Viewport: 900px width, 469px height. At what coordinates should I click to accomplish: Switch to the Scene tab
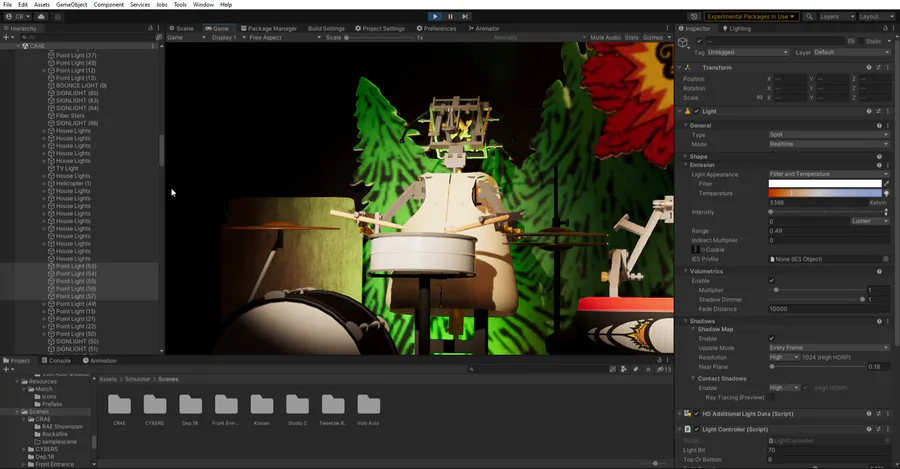[181, 28]
